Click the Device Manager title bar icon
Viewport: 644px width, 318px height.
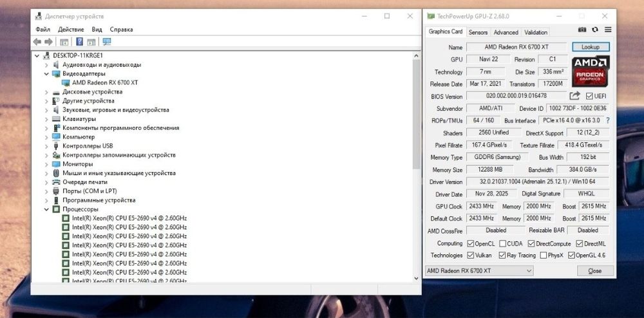[39, 16]
